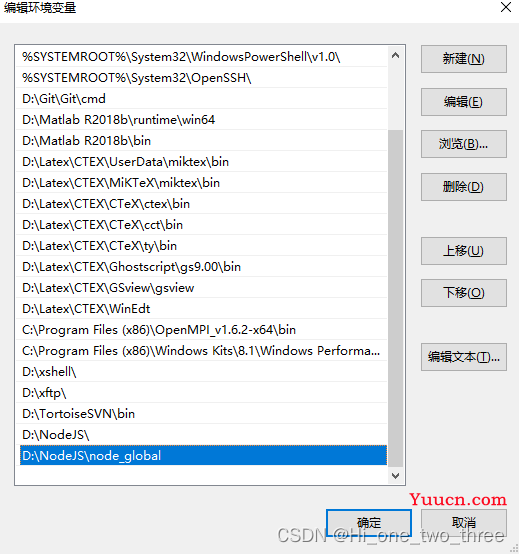Move the entry up with 上移(U)
The height and width of the screenshot is (554, 519).
pos(464,251)
